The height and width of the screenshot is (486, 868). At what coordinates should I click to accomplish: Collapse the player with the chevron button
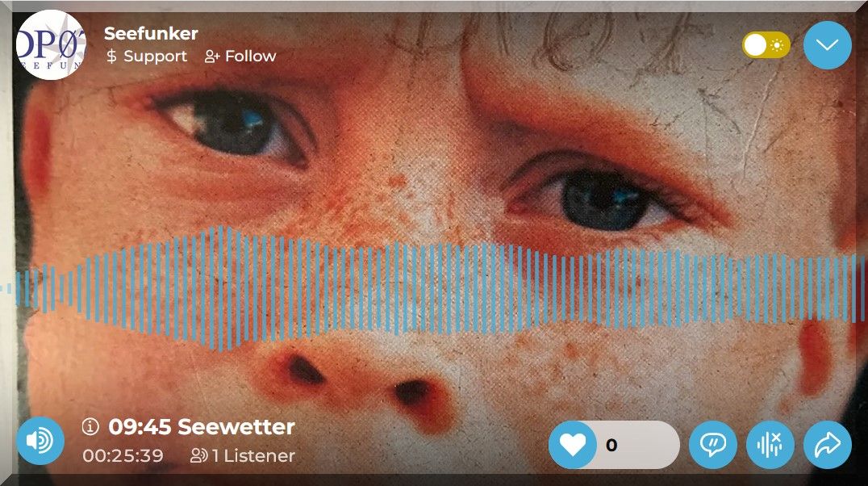(x=828, y=45)
